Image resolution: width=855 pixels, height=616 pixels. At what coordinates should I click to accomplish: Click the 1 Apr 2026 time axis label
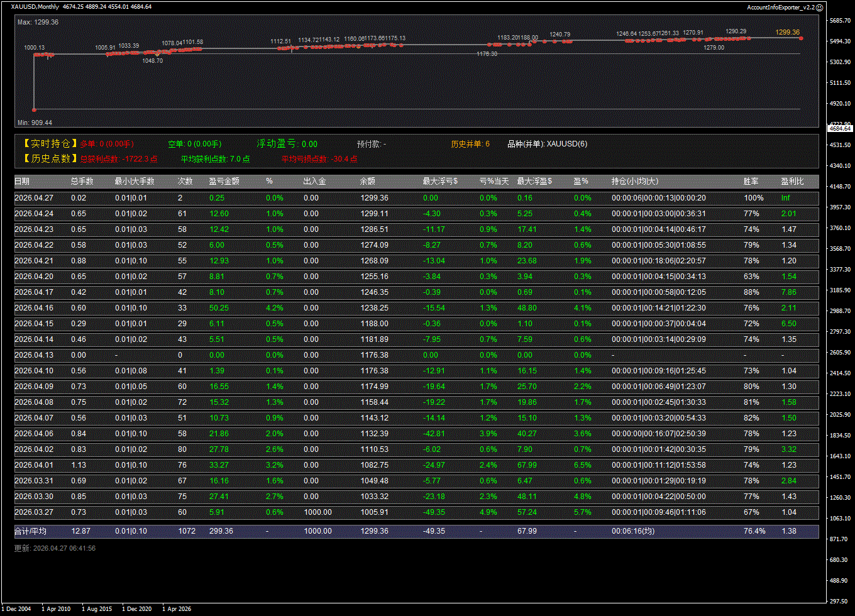click(x=177, y=608)
